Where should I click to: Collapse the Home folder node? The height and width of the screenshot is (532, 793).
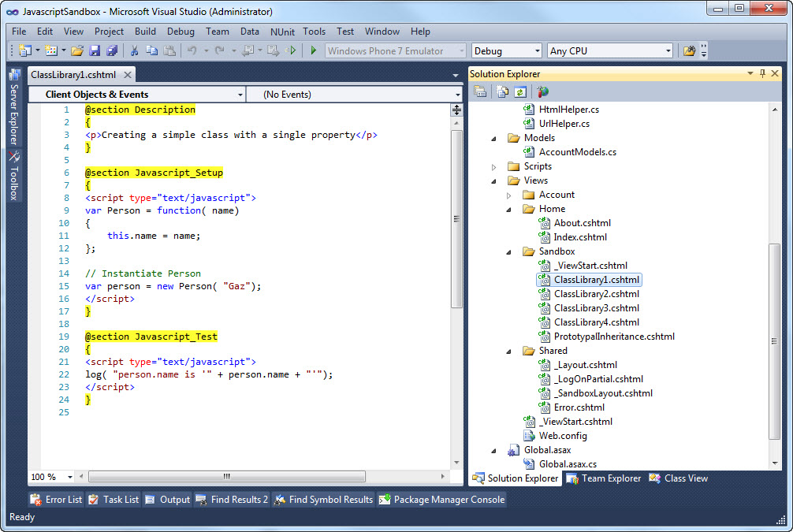[508, 210]
